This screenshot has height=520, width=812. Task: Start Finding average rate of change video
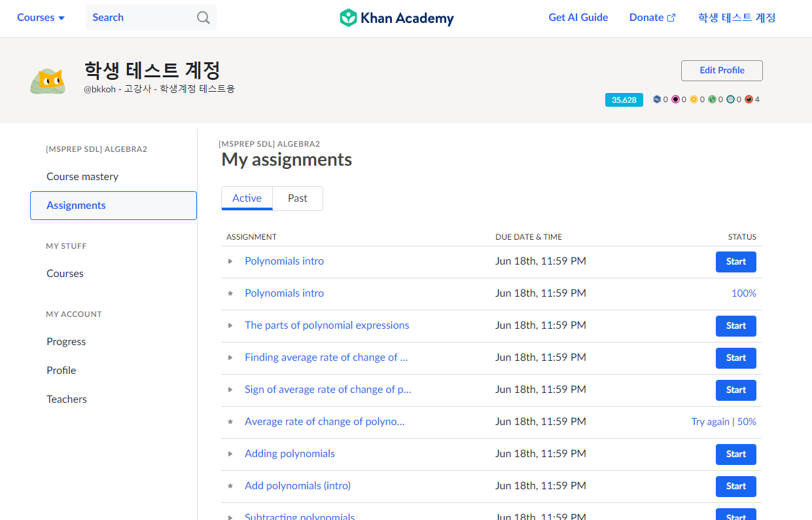(x=736, y=358)
